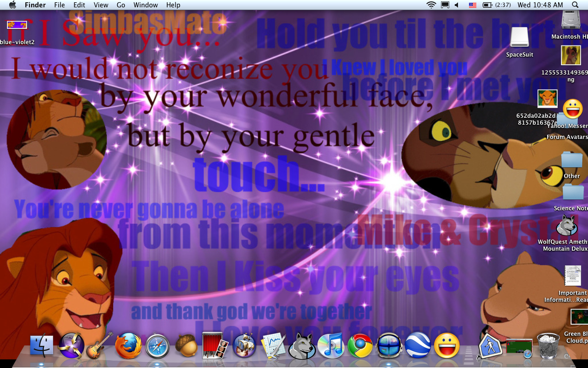Screen dimensions: 588x368
Task: Launch GarageBand from the dock
Action: tap(100, 345)
